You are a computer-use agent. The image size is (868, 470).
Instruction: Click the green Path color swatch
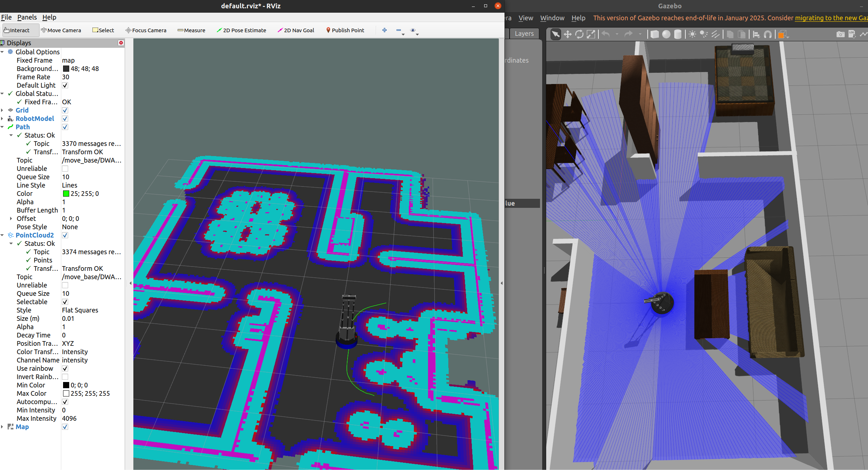click(66, 194)
